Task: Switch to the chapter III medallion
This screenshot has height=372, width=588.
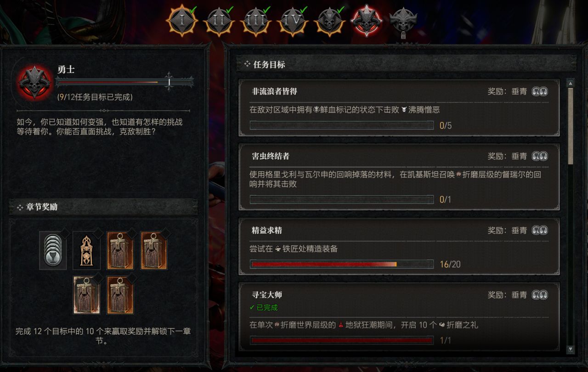Action: coord(256,21)
